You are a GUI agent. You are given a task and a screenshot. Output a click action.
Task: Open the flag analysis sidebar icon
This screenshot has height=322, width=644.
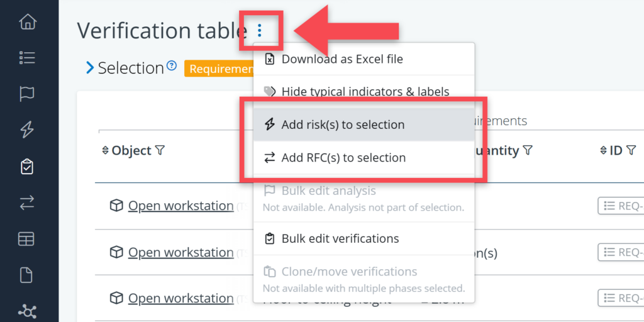[x=27, y=94]
